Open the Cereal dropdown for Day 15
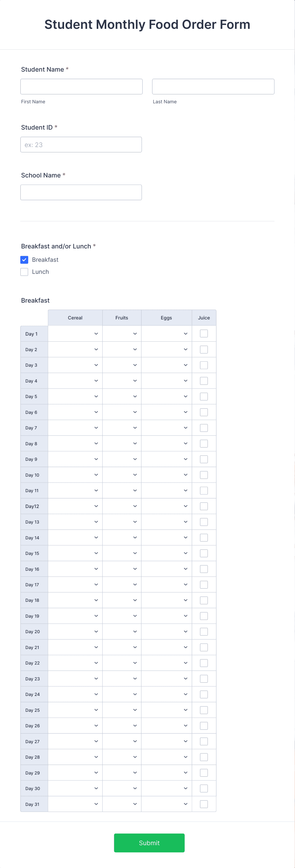This screenshot has width=295, height=868. [x=75, y=553]
